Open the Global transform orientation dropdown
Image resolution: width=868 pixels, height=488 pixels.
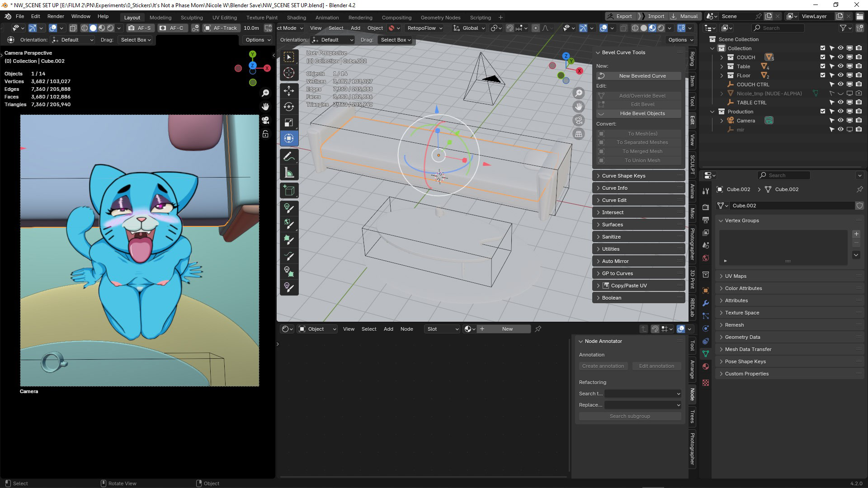[x=470, y=28]
